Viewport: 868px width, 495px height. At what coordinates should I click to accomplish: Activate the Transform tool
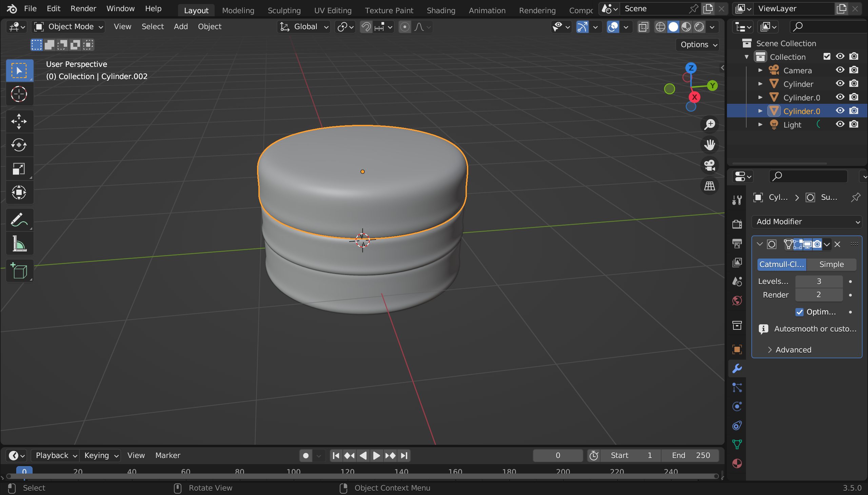click(19, 193)
